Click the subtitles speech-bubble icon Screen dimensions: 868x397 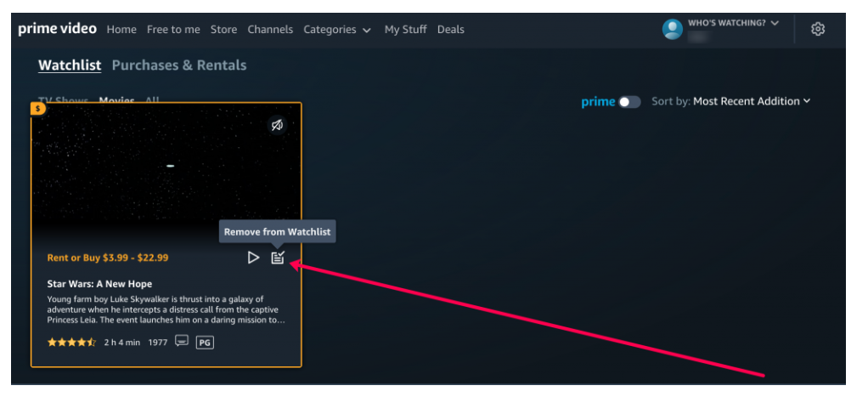182,341
